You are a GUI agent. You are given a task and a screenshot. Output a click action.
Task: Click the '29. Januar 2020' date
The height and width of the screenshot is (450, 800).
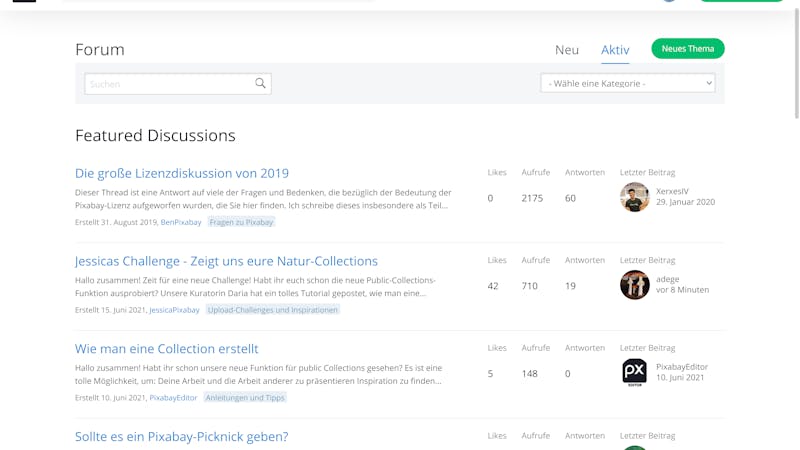click(685, 202)
